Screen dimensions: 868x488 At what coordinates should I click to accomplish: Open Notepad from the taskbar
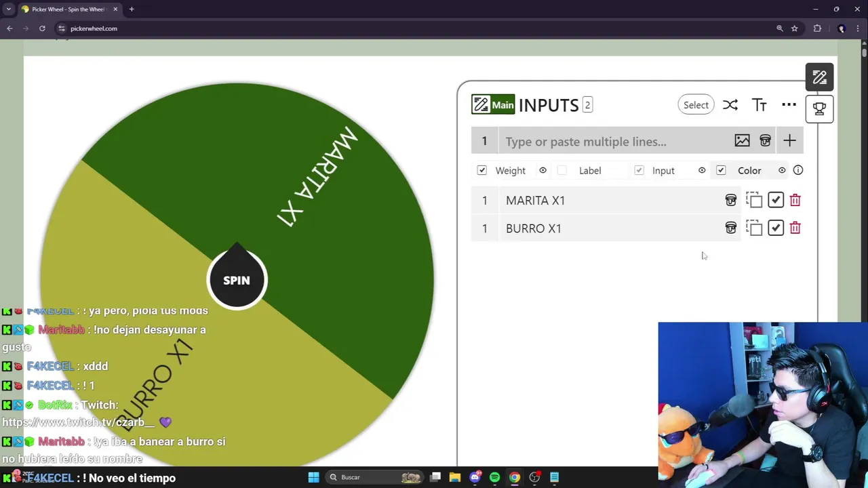pos(554,477)
